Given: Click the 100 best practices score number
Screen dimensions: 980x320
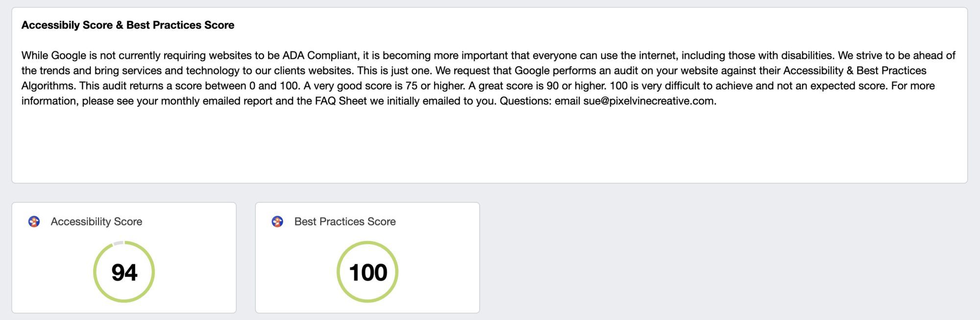Looking at the screenshot, I should pos(367,272).
